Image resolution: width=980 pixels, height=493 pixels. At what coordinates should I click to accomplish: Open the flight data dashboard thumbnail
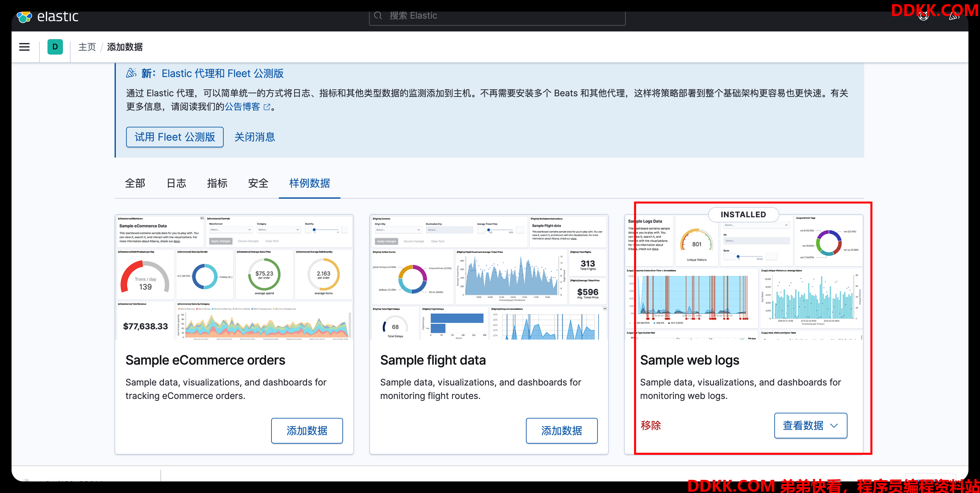click(489, 277)
